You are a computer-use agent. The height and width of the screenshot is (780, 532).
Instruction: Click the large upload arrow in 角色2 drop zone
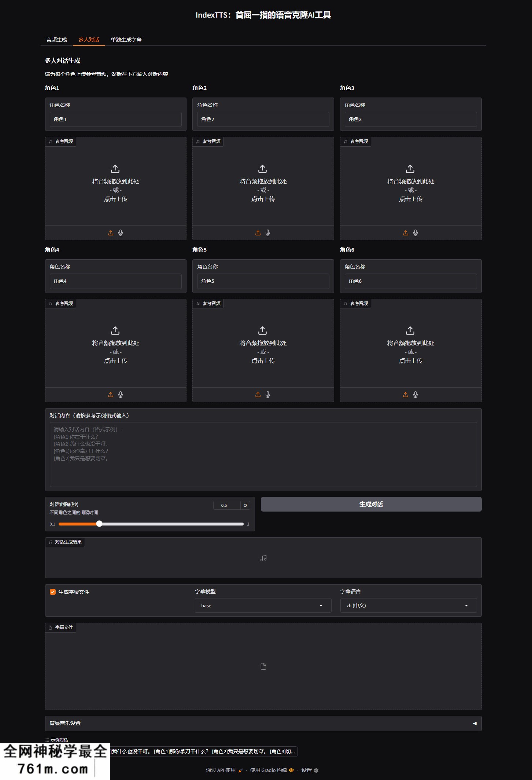(x=263, y=169)
